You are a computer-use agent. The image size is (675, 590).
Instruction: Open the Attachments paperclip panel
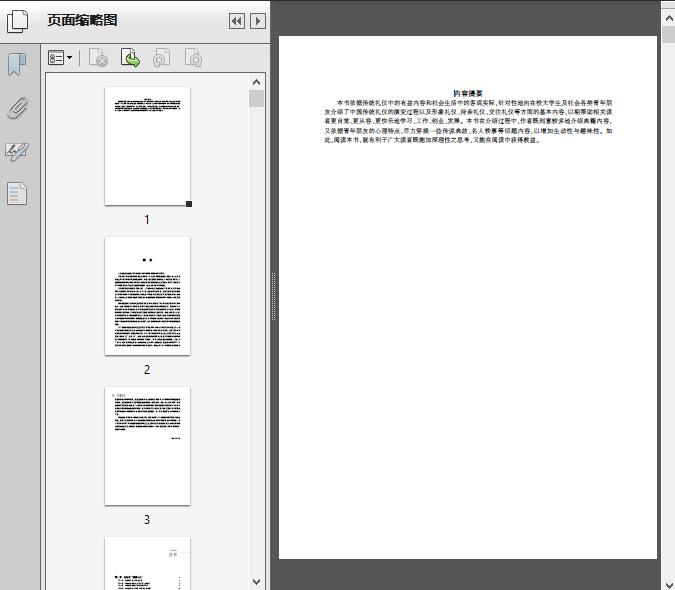tap(17, 109)
